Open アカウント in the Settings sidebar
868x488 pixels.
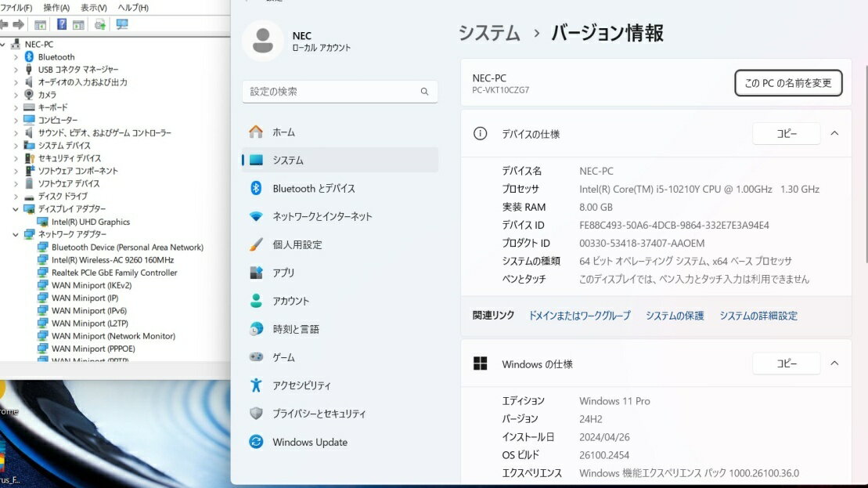pyautogui.click(x=340, y=301)
